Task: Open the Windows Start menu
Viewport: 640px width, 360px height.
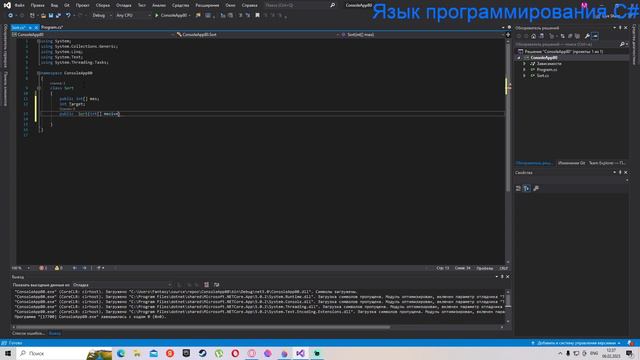Action: pyautogui.click(x=7, y=353)
